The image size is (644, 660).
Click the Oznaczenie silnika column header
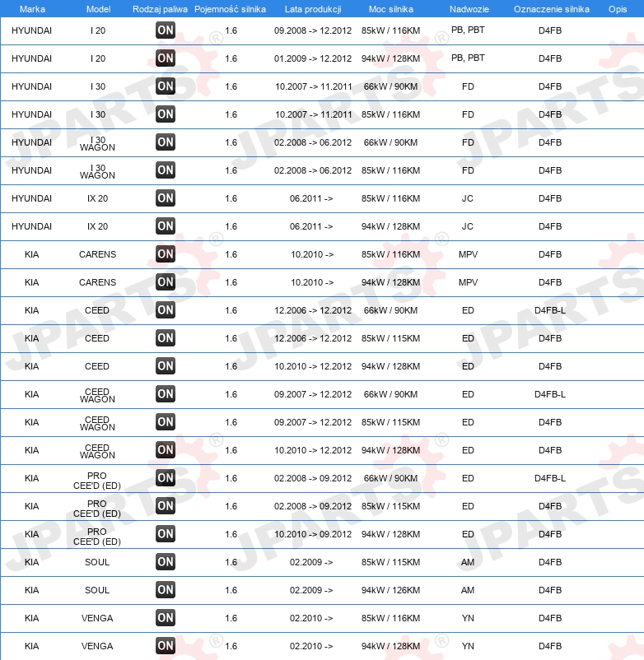[551, 9]
